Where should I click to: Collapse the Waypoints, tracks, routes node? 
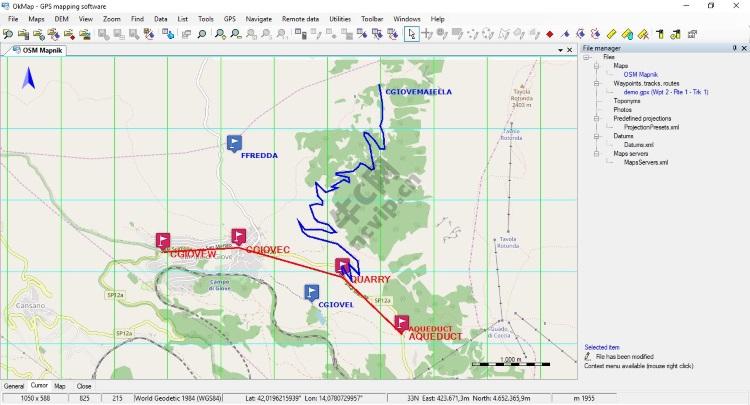(x=596, y=84)
